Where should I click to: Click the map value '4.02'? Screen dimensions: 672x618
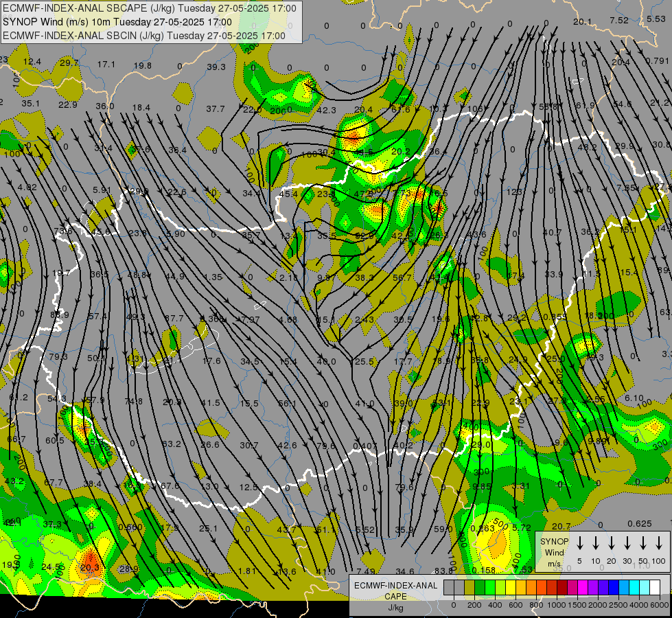point(27,187)
